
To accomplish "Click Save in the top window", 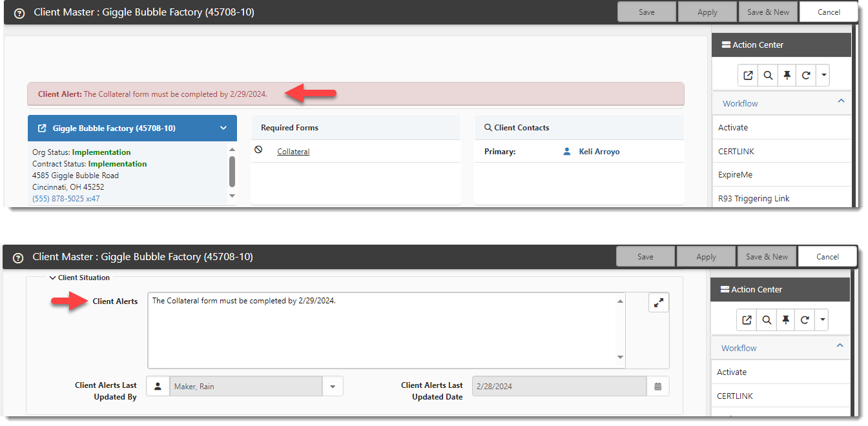I will (x=646, y=12).
